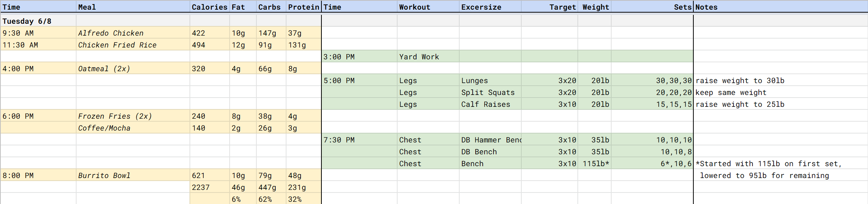Viewport: 868px width, 204px height.
Task: Click the Excersize column header
Action: (481, 7)
